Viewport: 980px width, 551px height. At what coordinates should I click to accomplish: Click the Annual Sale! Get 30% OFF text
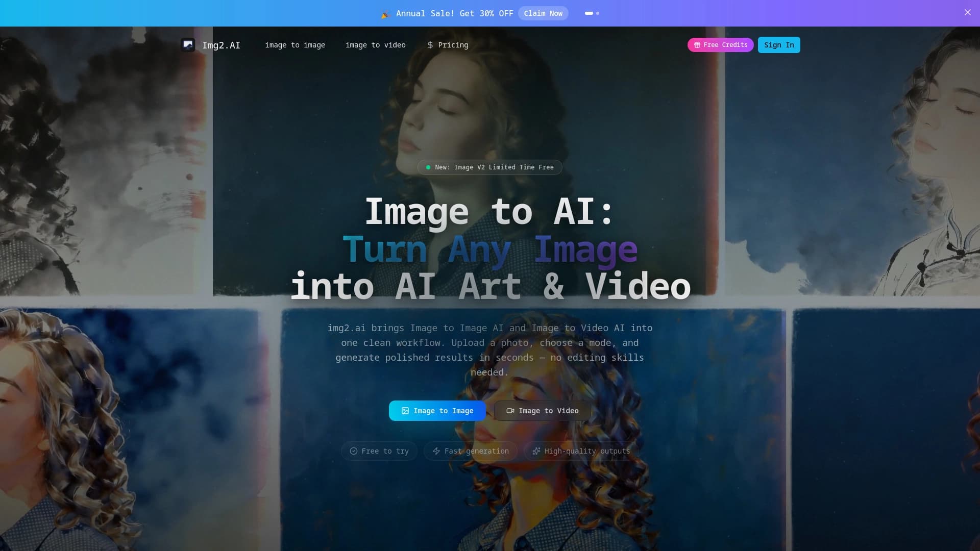[x=455, y=13]
